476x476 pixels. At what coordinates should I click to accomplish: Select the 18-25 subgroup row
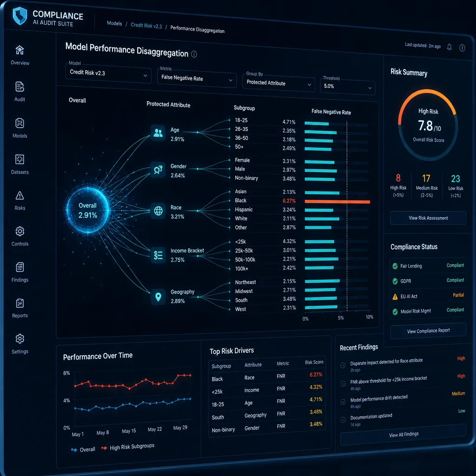pos(299,122)
